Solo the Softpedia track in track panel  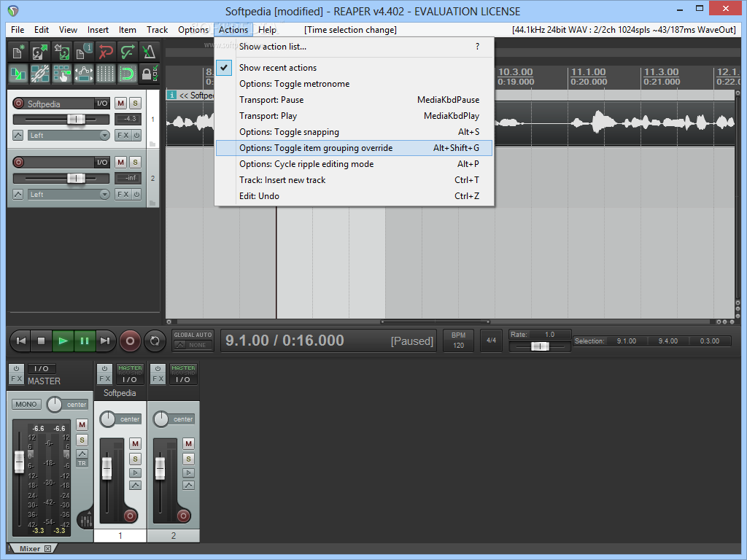(x=135, y=104)
